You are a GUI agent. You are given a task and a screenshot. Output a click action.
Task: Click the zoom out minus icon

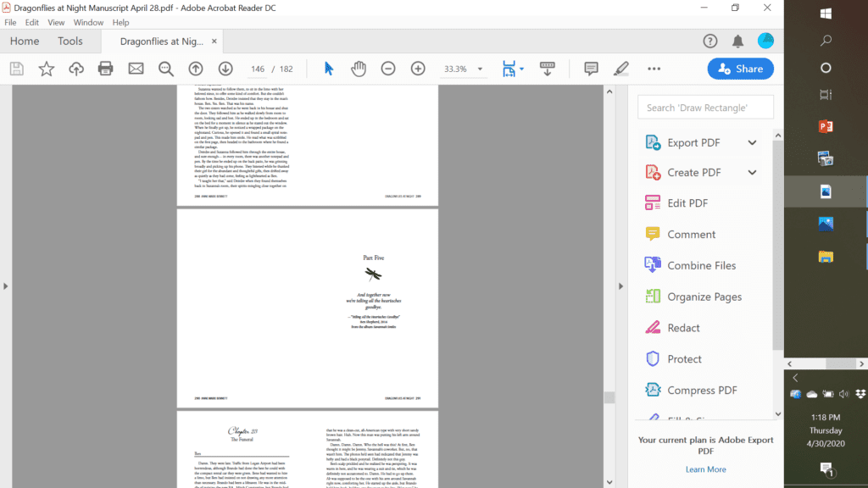[x=388, y=69]
